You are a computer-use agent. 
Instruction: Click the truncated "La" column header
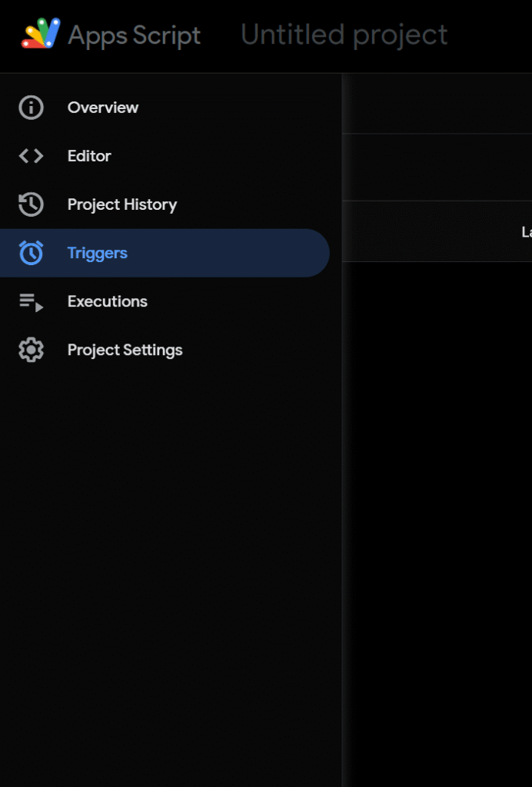pos(526,232)
